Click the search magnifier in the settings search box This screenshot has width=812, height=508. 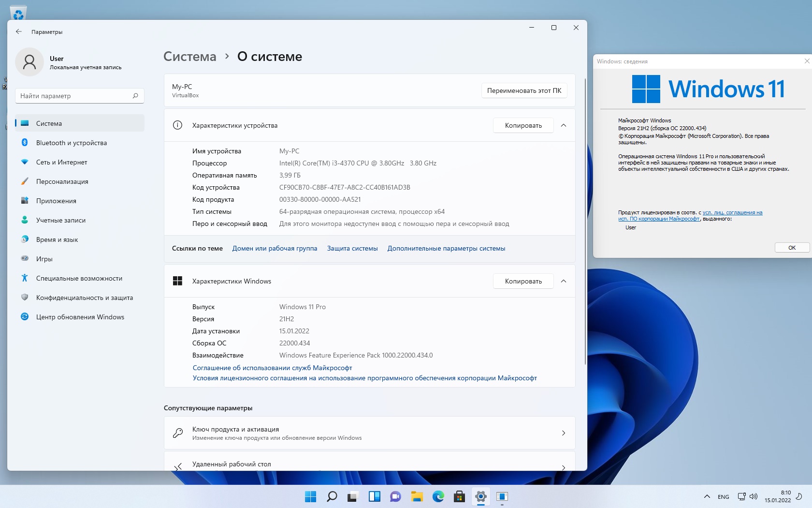click(135, 96)
